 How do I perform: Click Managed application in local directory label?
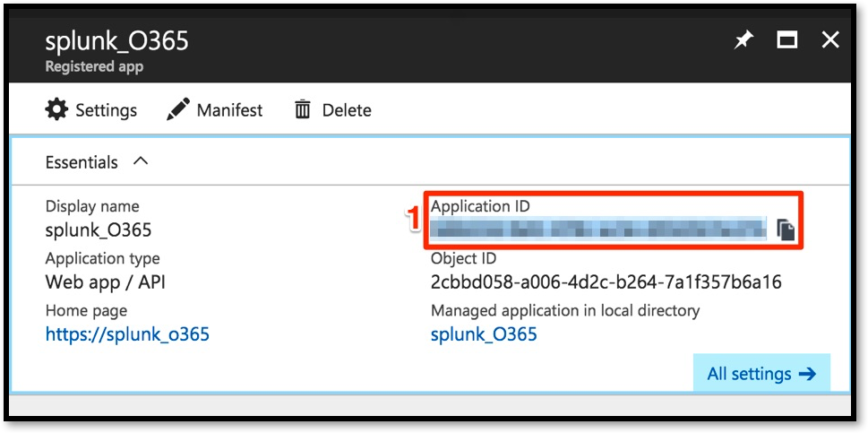pyautogui.click(x=565, y=310)
